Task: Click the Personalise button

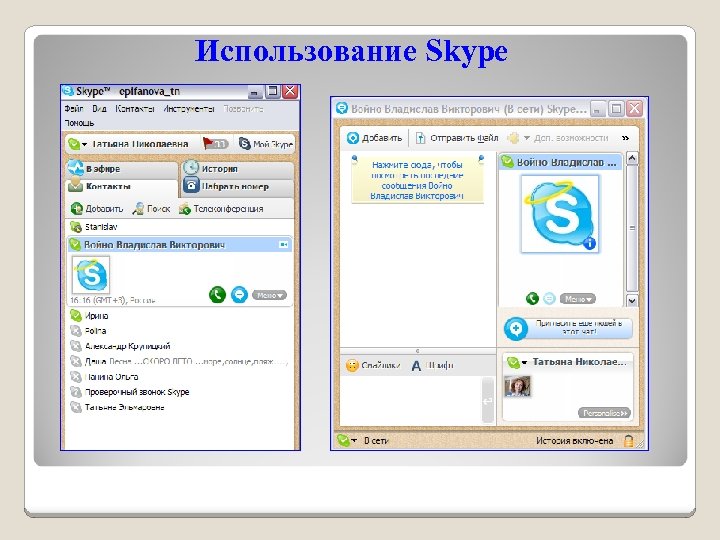Action: pyautogui.click(x=604, y=413)
